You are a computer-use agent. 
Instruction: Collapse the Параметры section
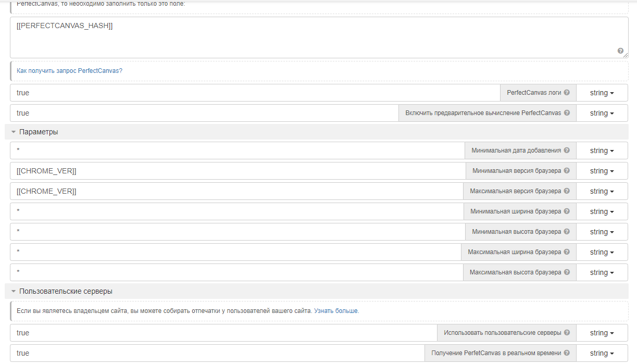click(x=14, y=132)
